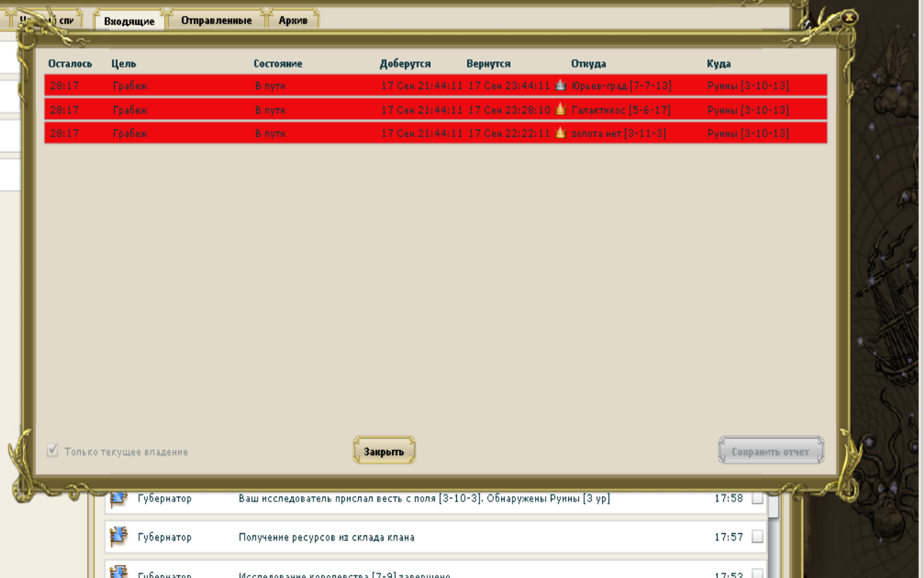Screen dimensions: 924x578
Task: Click the Сохранить отчет button
Action: (x=770, y=452)
